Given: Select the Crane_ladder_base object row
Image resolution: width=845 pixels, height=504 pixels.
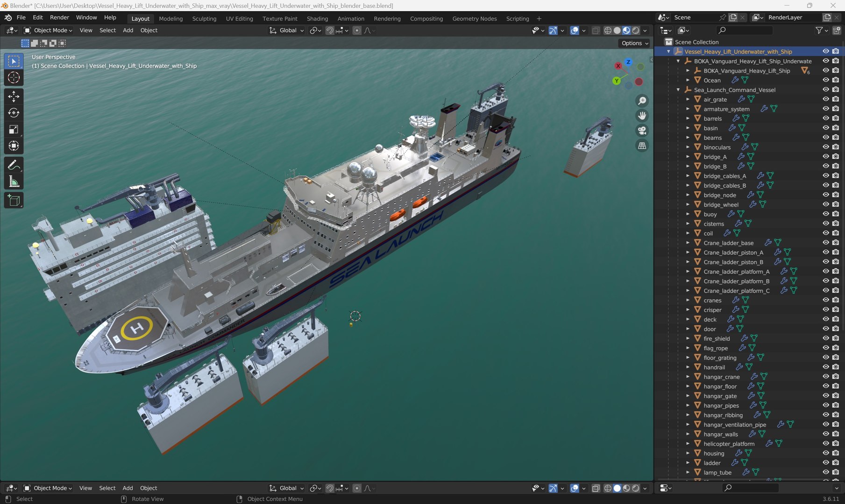Looking at the screenshot, I should (x=728, y=243).
